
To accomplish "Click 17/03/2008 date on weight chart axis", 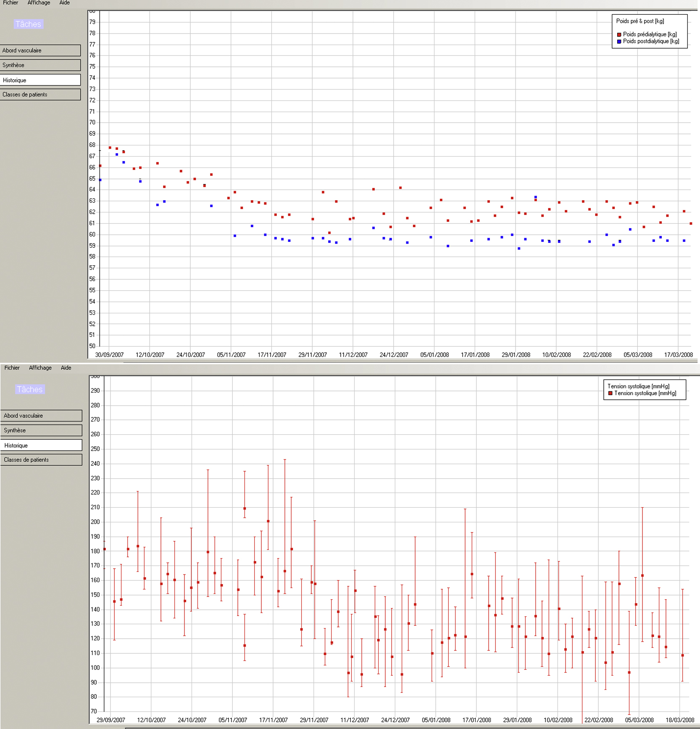I will 678,355.
